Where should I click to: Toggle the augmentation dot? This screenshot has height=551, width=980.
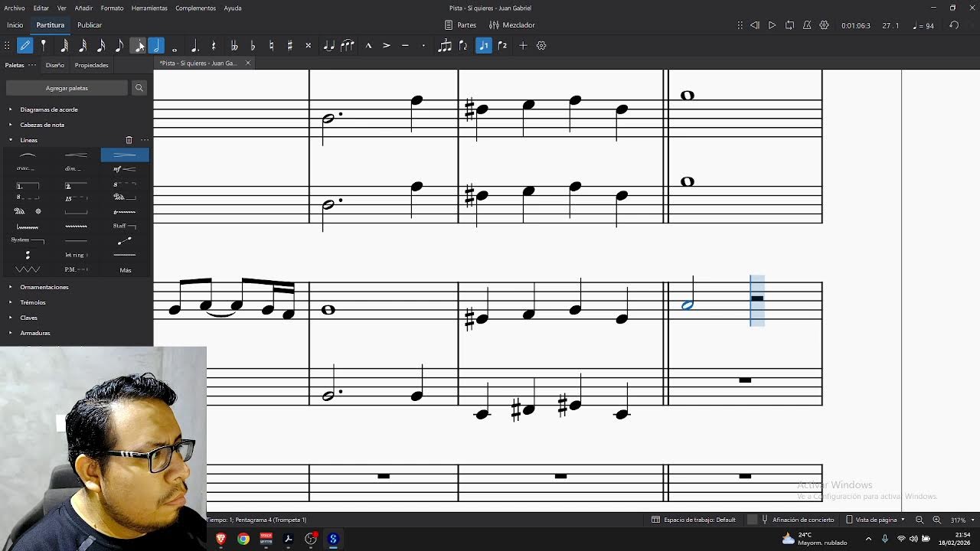click(x=195, y=46)
